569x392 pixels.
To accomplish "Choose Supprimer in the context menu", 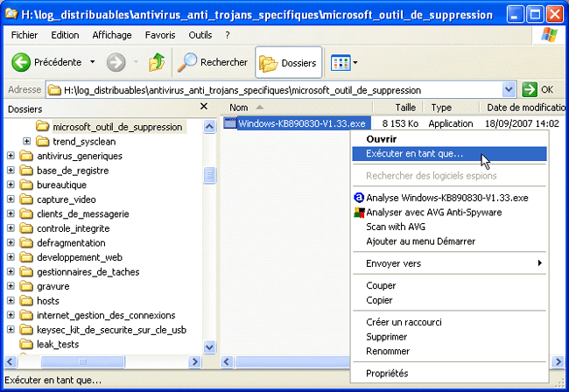I will tap(450, 337).
